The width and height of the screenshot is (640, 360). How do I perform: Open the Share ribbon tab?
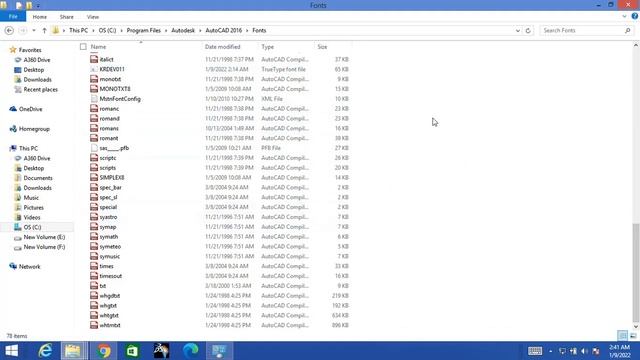click(x=67, y=17)
